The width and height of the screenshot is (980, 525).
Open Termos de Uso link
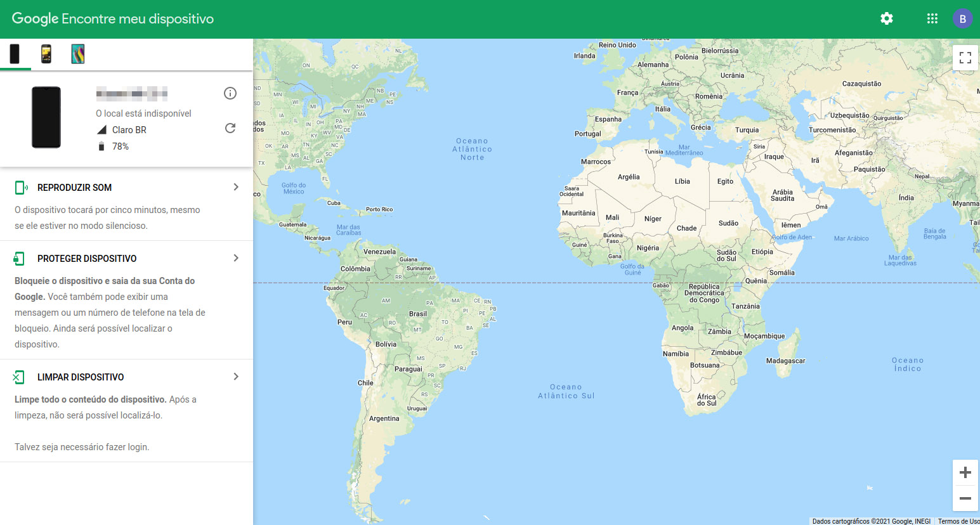[x=958, y=521]
